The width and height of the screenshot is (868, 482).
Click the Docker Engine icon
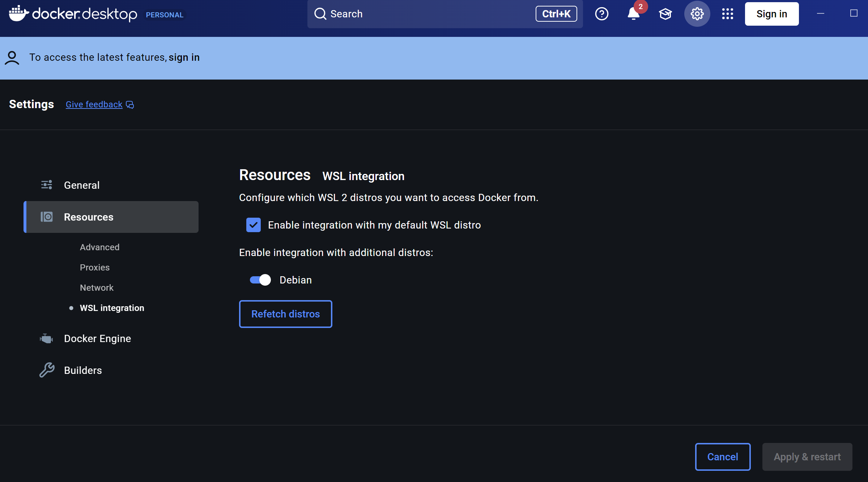[x=46, y=339]
